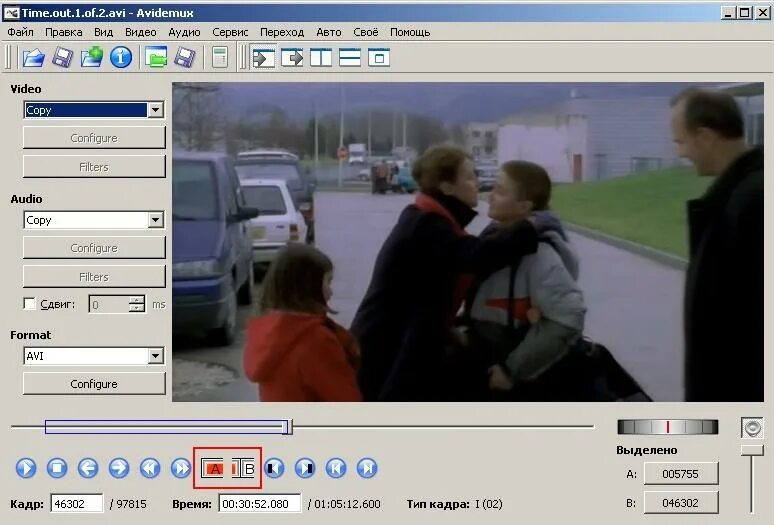Jump to next keyframe double-arrow button
The height and width of the screenshot is (525, 774).
(181, 468)
